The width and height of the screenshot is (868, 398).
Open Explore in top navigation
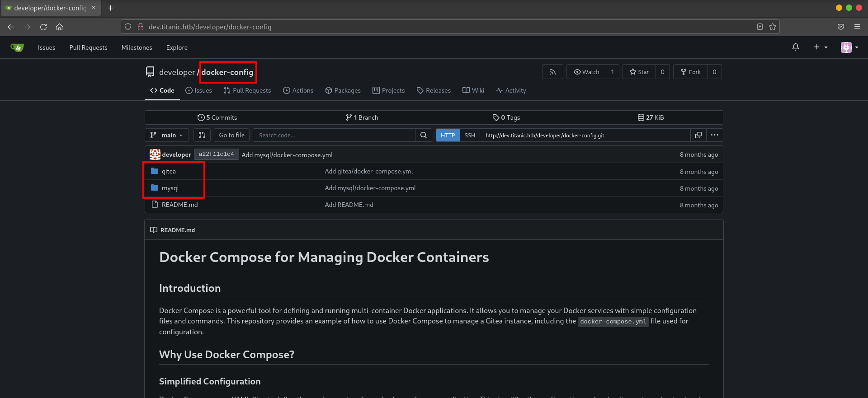177,47
